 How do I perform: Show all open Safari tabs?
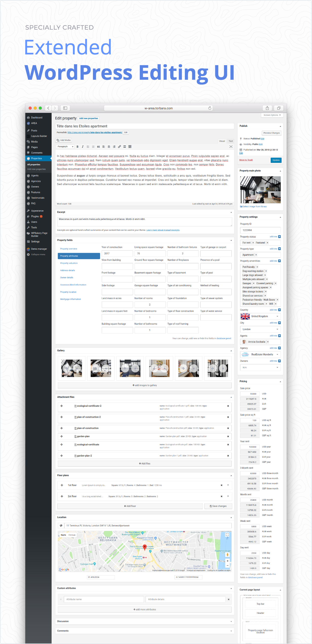279,108
